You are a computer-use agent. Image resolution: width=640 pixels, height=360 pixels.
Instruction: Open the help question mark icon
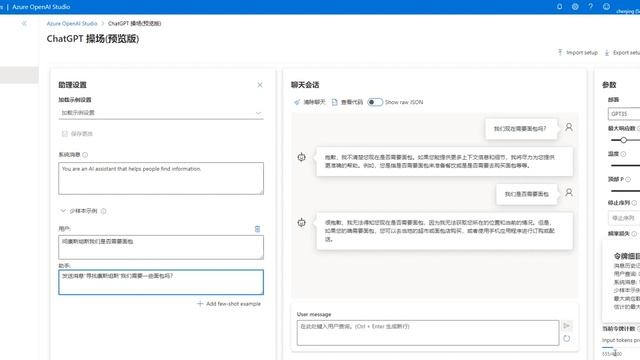click(x=590, y=7)
